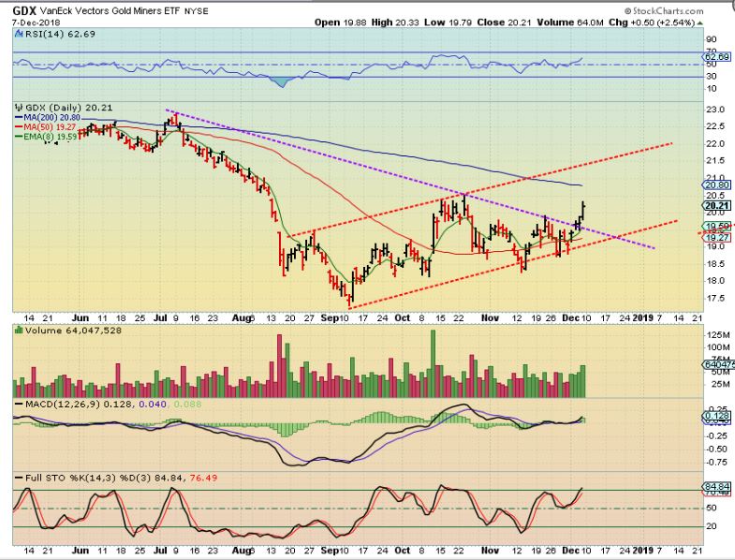The height and width of the screenshot is (560, 735).
Task: Click the Volume 64.0M value in the header
Action: 570,22
